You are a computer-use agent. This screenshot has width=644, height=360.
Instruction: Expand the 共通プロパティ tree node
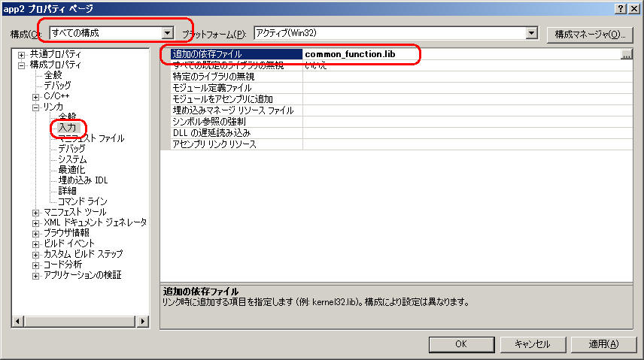coord(22,55)
